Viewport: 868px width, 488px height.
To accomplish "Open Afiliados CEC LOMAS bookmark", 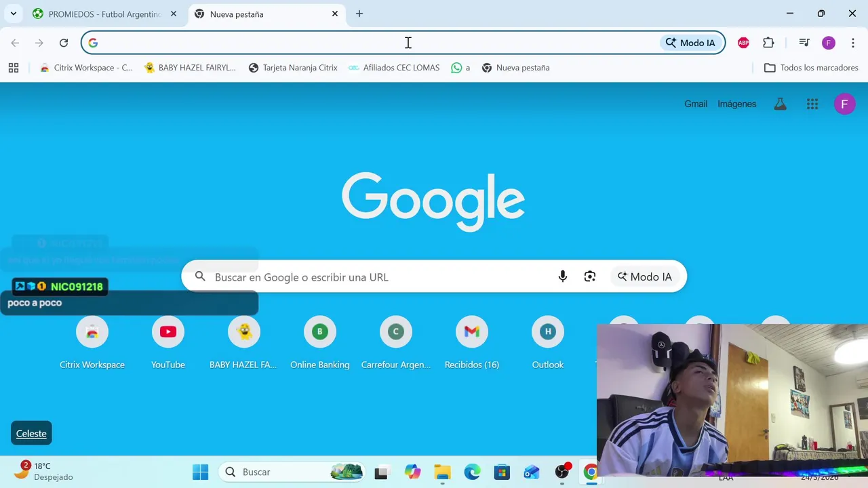I will (394, 68).
